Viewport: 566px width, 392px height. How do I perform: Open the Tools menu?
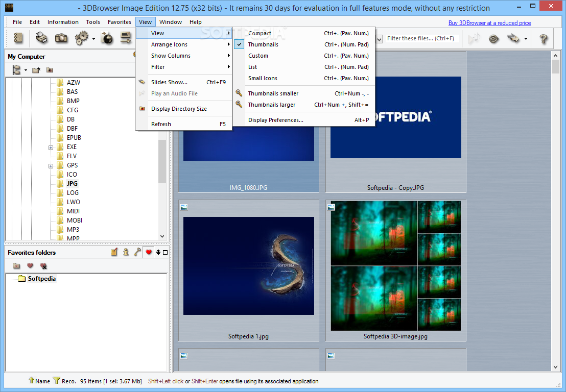[93, 22]
